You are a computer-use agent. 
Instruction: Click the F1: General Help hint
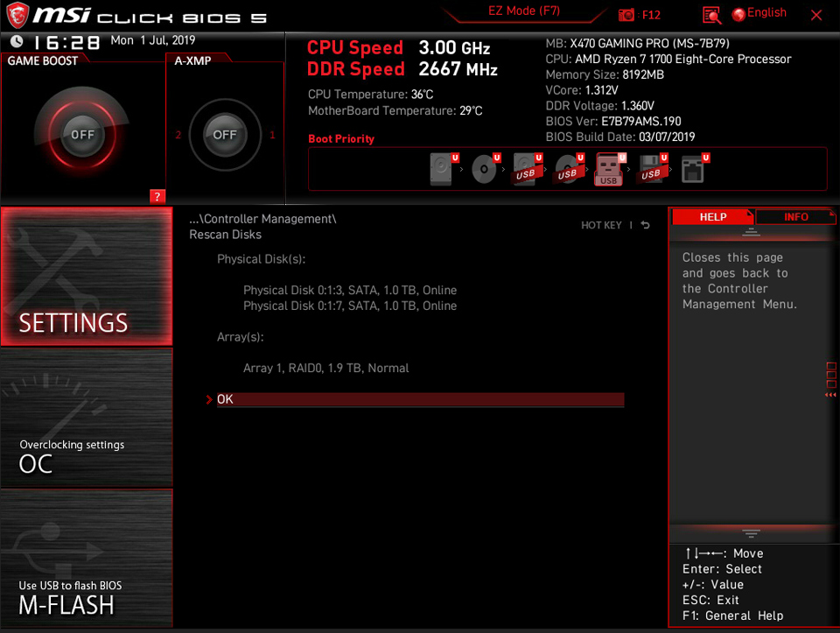(732, 615)
